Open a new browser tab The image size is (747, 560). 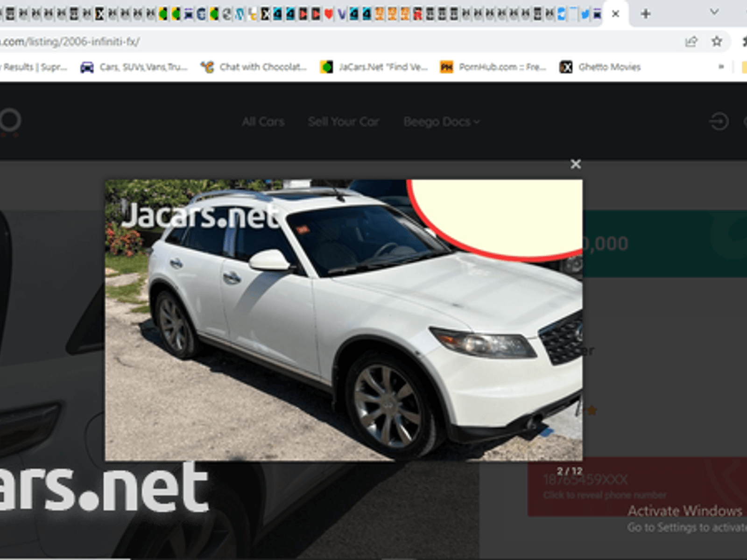[646, 14]
